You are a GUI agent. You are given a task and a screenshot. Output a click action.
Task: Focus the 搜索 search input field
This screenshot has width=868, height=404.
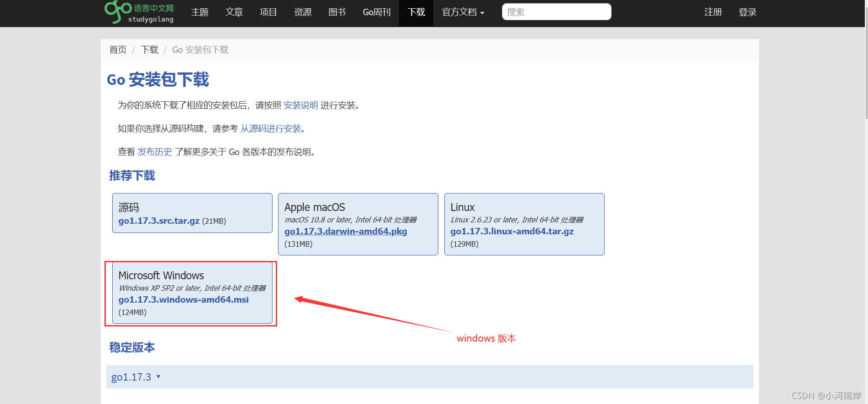[557, 12]
